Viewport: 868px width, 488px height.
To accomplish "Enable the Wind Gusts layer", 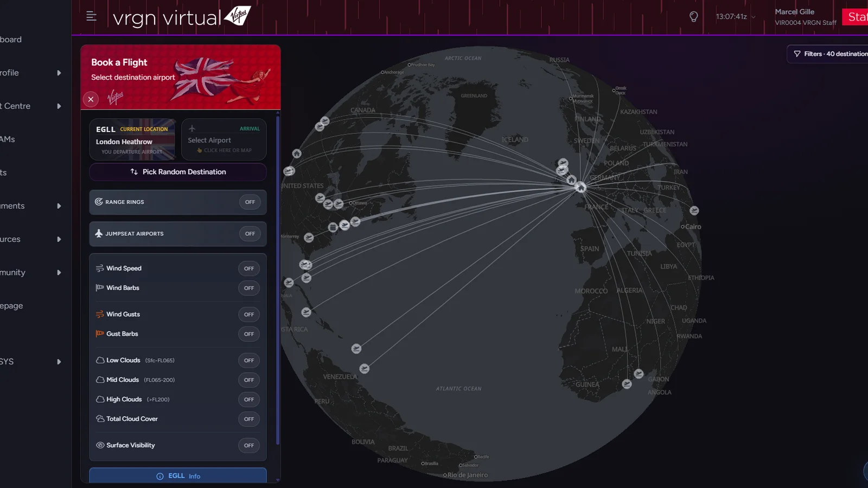I will click(249, 314).
